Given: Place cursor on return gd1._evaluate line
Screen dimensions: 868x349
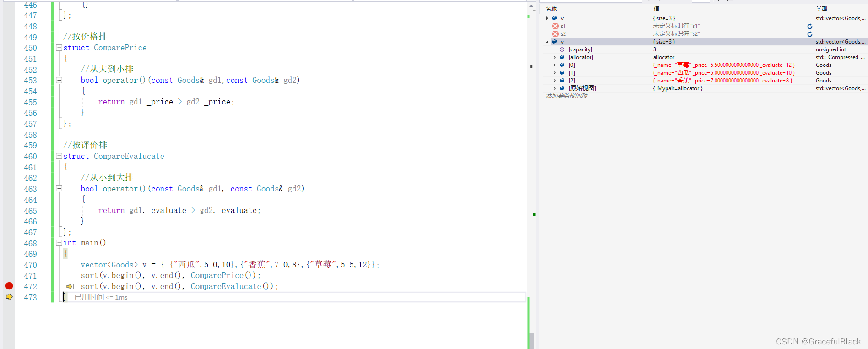Looking at the screenshot, I should click(179, 210).
